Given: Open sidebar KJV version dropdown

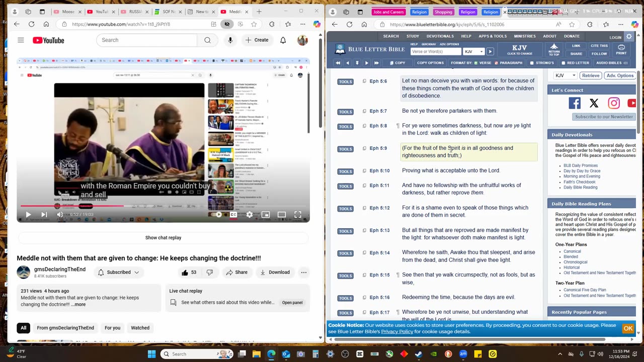Looking at the screenshot, I should click(x=565, y=75).
